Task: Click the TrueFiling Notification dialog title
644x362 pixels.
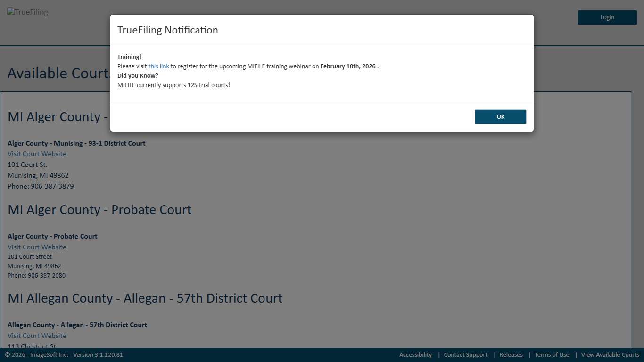Action: (167, 30)
